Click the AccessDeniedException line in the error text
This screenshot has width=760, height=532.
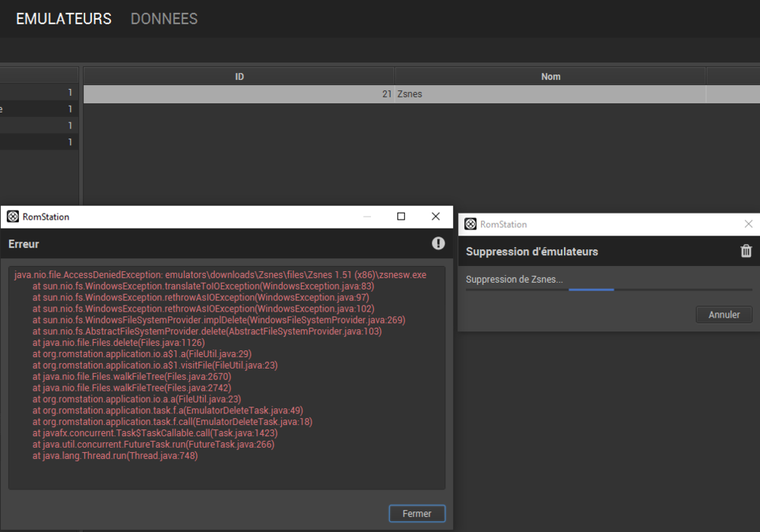coord(220,274)
